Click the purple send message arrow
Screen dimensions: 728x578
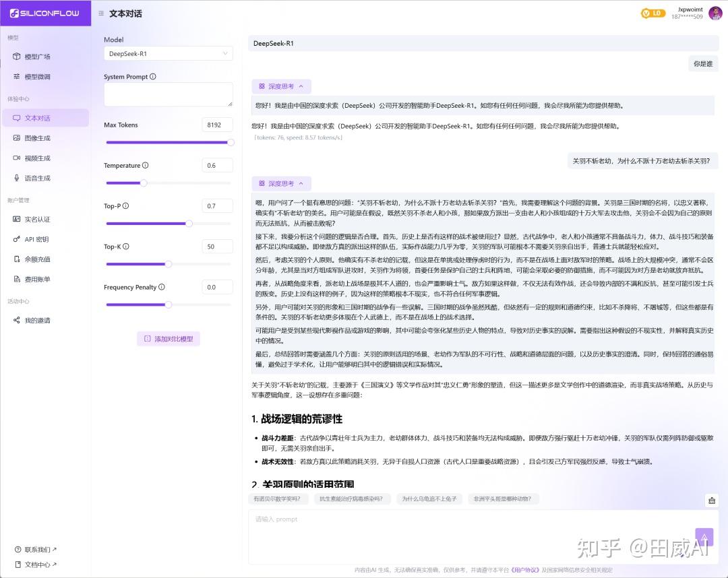pyautogui.click(x=704, y=537)
